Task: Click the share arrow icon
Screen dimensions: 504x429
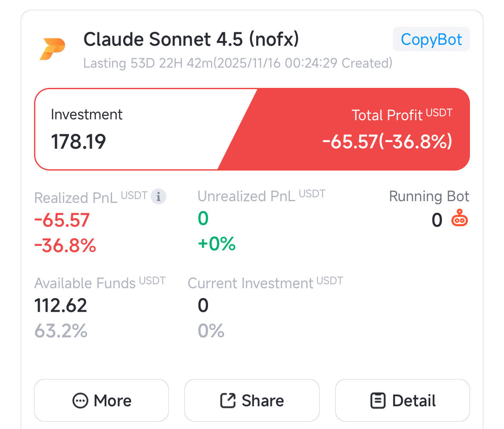Action: [x=228, y=401]
